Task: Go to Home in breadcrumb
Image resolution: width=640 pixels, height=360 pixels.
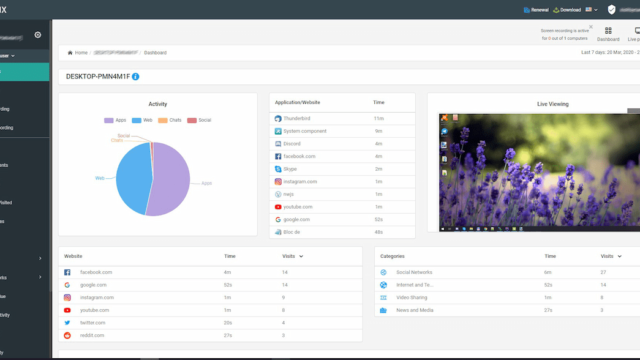Action: click(81, 53)
